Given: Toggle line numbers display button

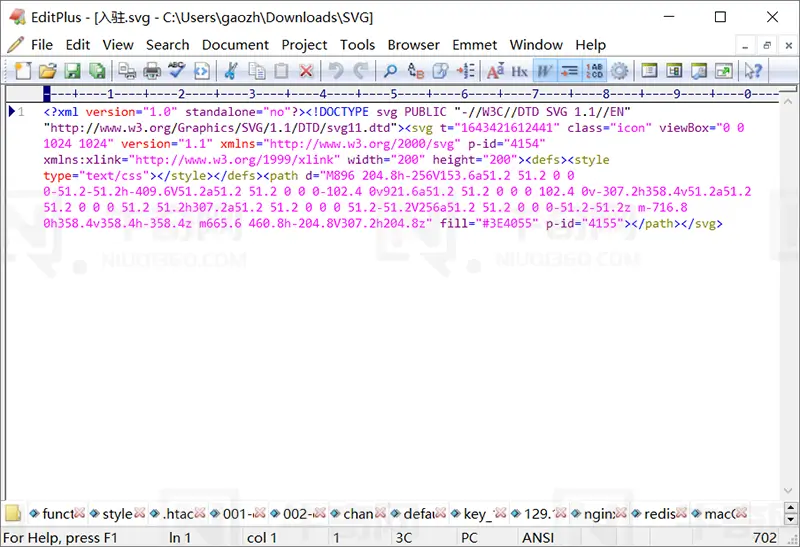Looking at the screenshot, I should coord(594,70).
